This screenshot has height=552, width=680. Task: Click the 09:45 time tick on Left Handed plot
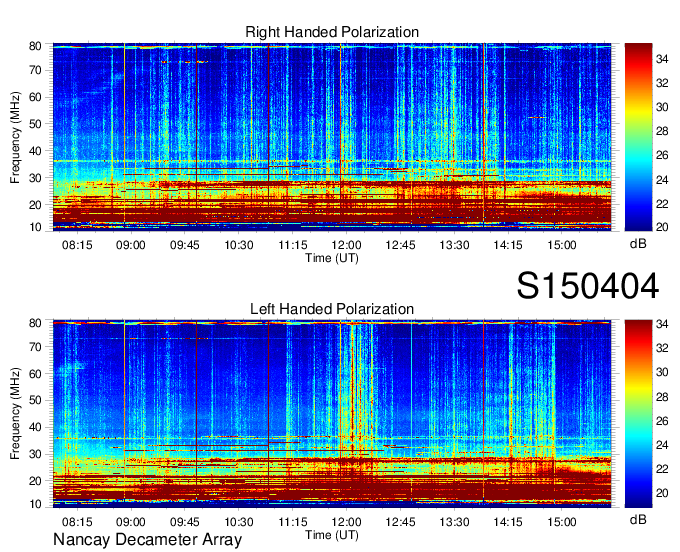coord(185,521)
